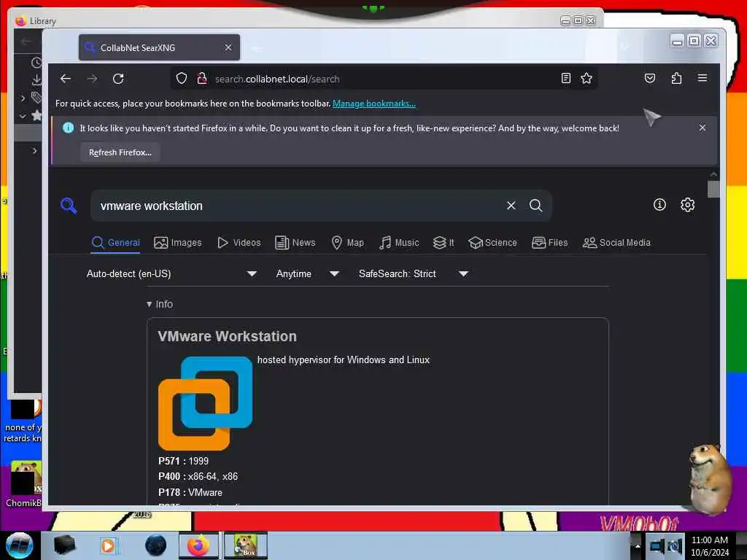Open the Save to Pocket icon
This screenshot has height=560, width=747.
coord(650,78)
